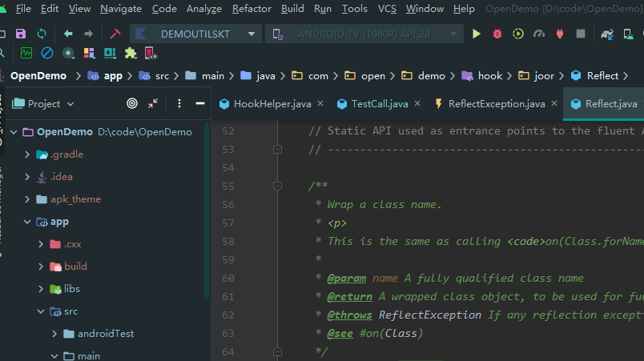644x361 pixels.
Task: Click the red device file icon
Action: pos(151,53)
